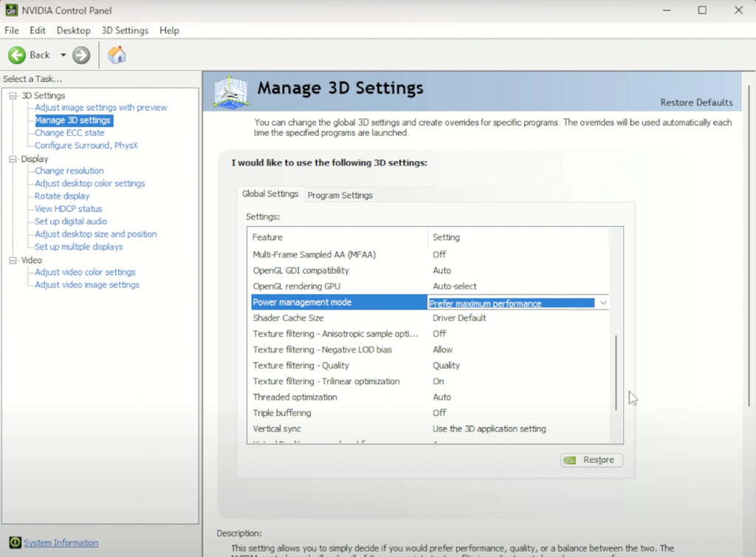The height and width of the screenshot is (557, 756).
Task: Click the main page vertical scrollbar
Action: pos(749,246)
